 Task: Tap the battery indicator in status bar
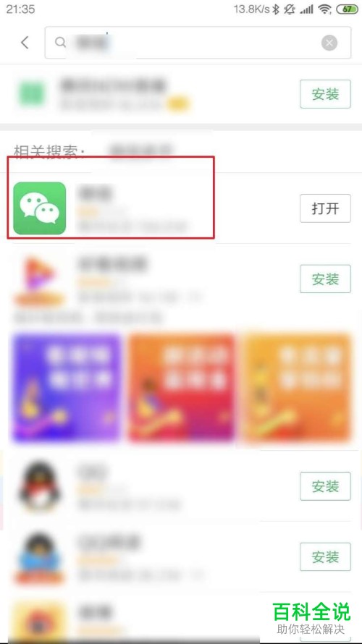point(348,9)
